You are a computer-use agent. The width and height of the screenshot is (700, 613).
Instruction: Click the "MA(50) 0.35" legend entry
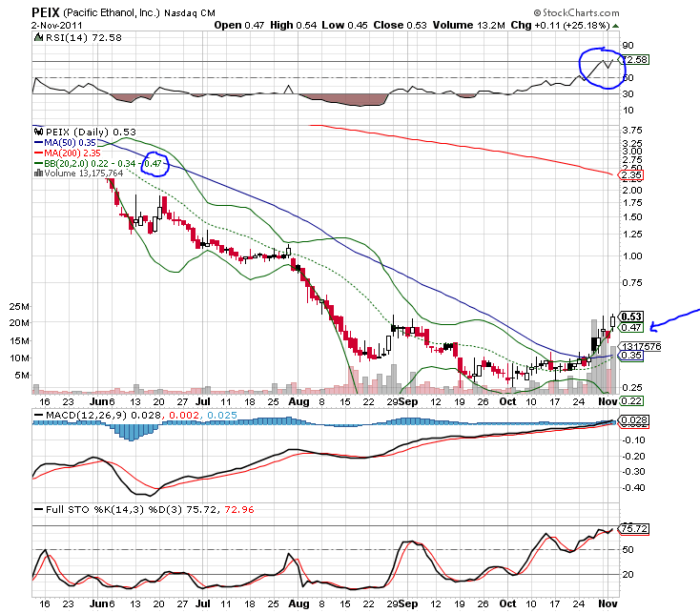click(x=65, y=142)
